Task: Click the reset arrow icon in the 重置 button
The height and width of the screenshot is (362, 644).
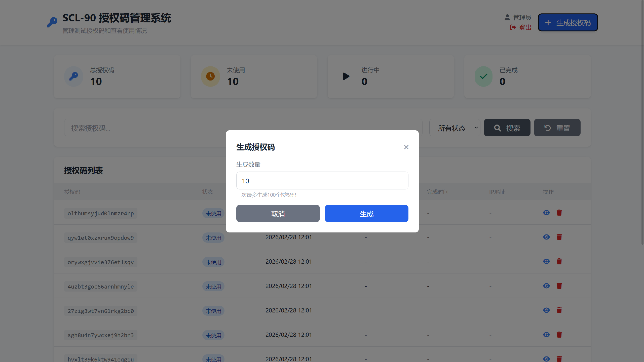Action: coord(547,128)
